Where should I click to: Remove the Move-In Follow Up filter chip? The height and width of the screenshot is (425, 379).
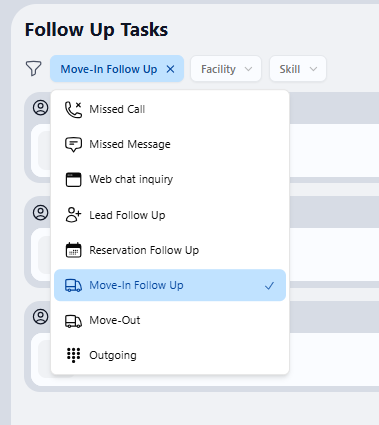click(170, 69)
